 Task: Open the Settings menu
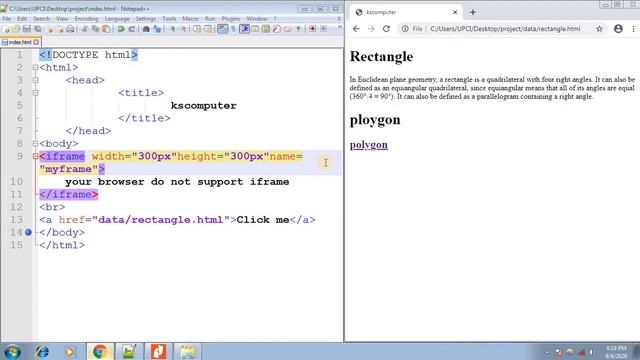[145, 19]
